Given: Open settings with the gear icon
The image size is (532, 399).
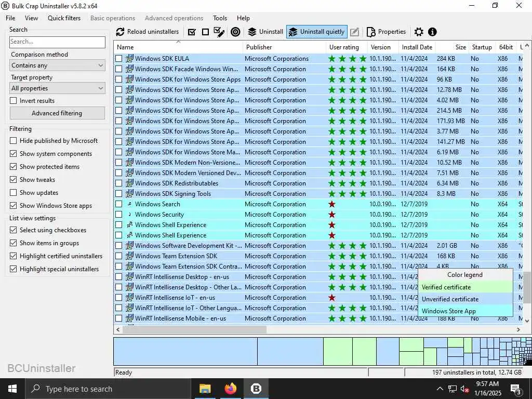Looking at the screenshot, I should click(x=419, y=32).
